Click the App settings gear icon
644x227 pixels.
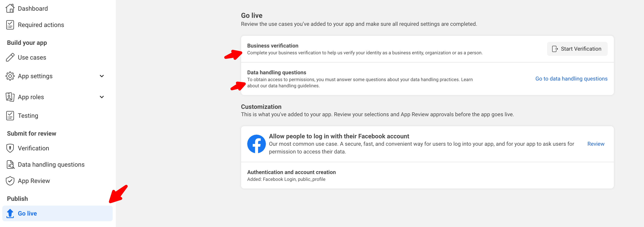[x=10, y=76]
